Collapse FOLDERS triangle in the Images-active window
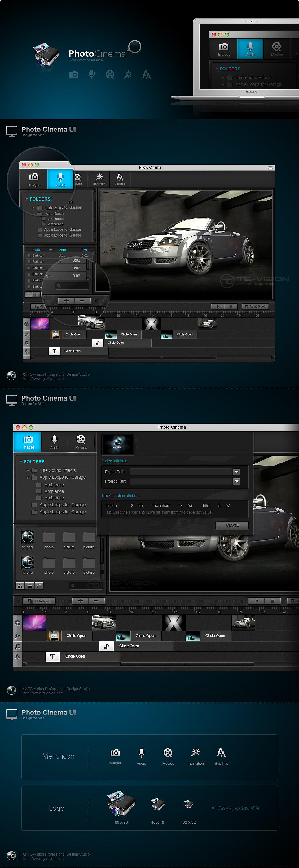This screenshot has height=868, width=299. point(21,462)
